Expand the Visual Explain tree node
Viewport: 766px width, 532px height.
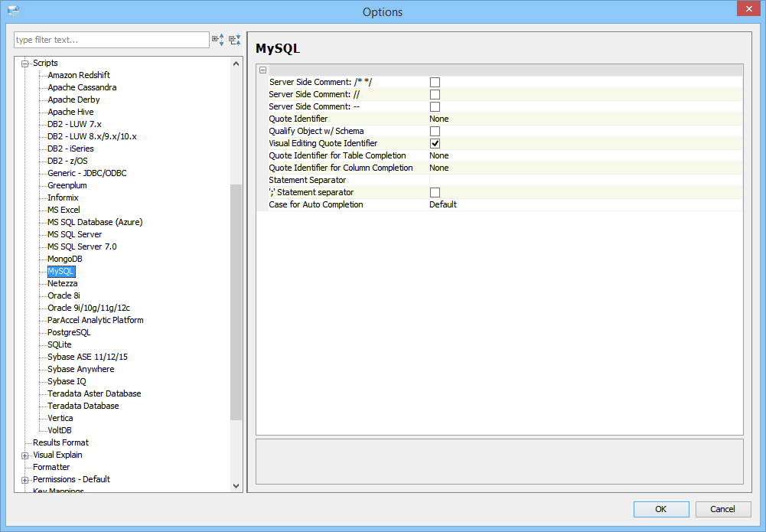pyautogui.click(x=25, y=455)
